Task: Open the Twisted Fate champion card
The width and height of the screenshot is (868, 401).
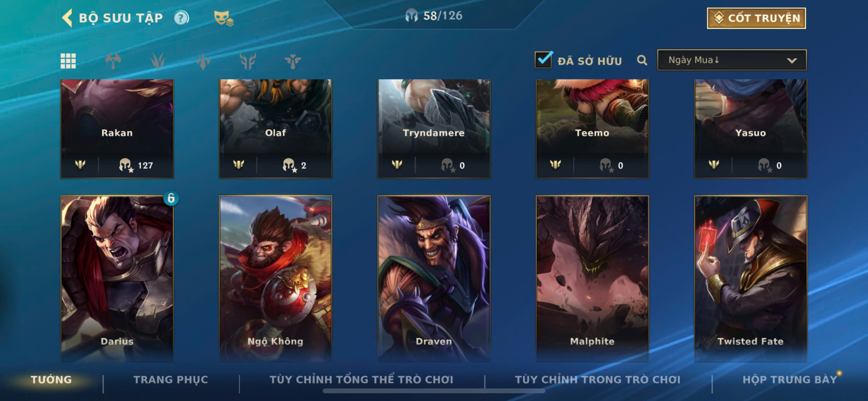Action: tap(750, 279)
